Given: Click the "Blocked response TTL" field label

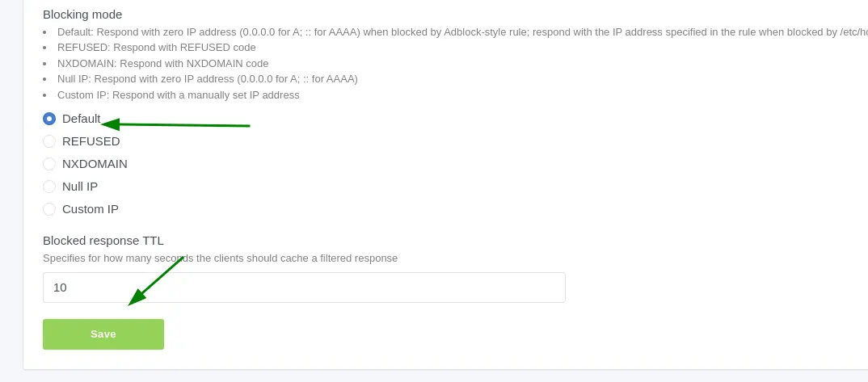Looking at the screenshot, I should click(103, 240).
